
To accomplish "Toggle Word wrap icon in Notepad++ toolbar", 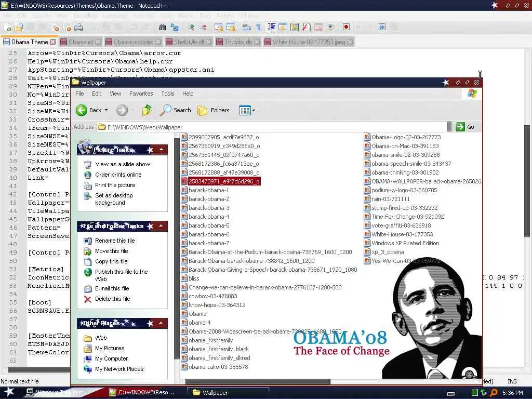I will (246, 27).
